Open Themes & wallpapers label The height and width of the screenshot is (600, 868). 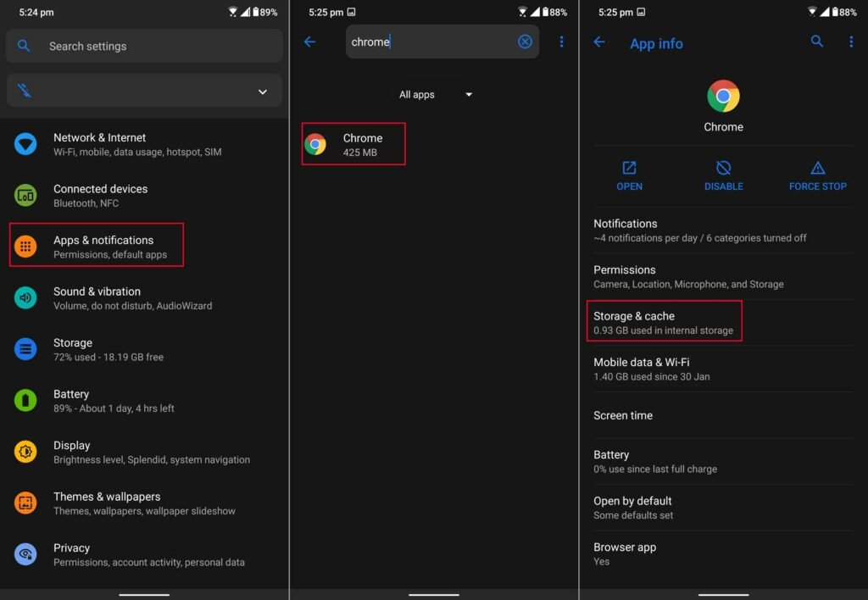(x=107, y=497)
